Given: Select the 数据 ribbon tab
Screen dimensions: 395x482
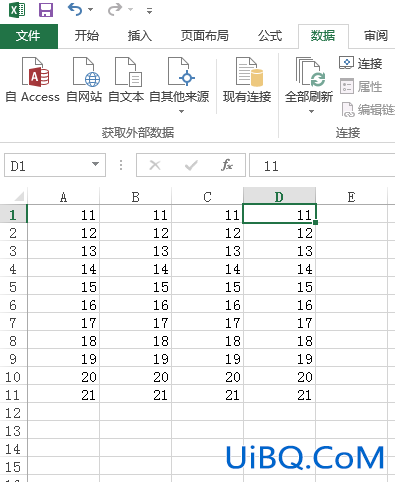Looking at the screenshot, I should (x=323, y=36).
